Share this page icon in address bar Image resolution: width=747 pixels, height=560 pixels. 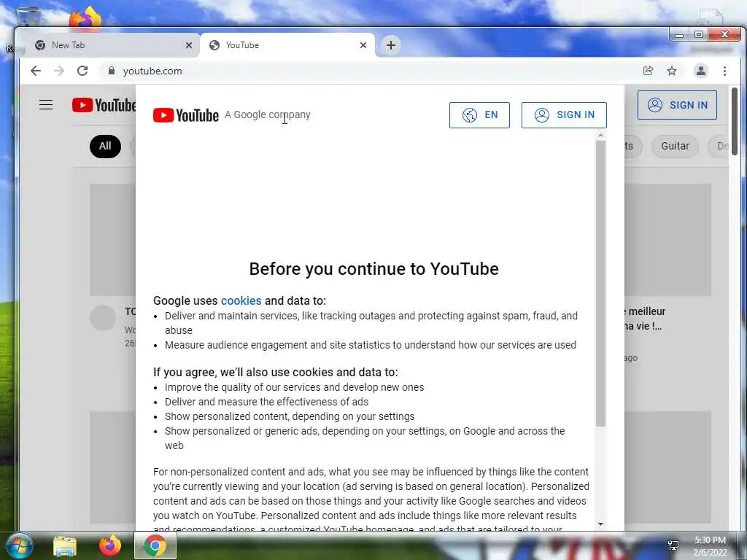648,71
